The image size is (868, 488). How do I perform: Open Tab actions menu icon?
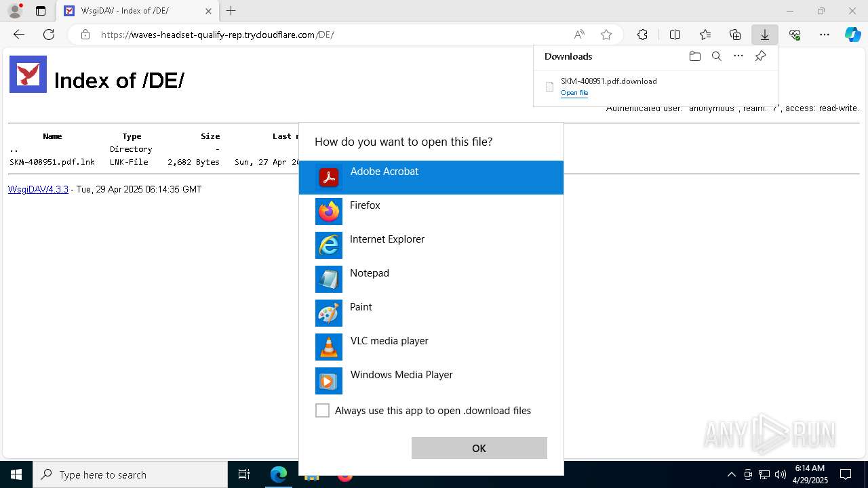click(41, 11)
